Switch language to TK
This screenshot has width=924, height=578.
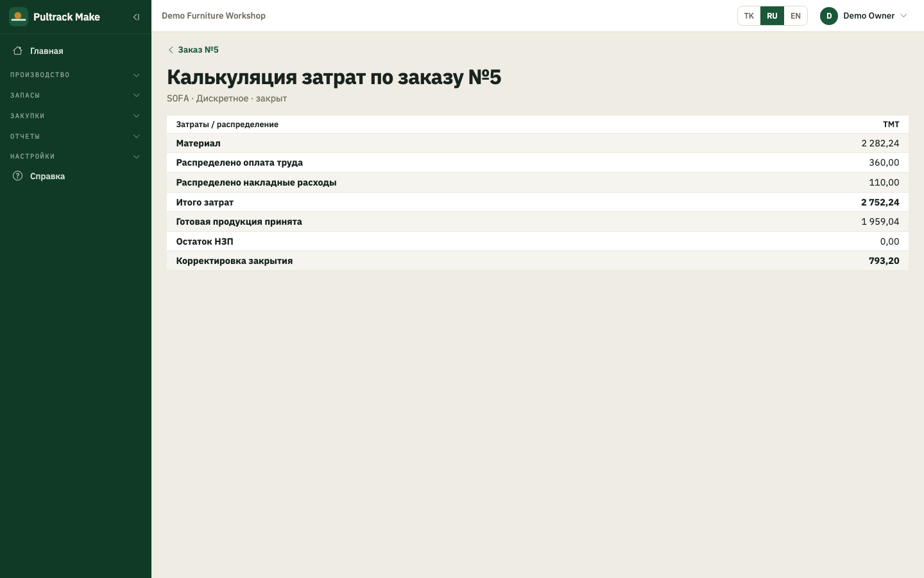[749, 16]
